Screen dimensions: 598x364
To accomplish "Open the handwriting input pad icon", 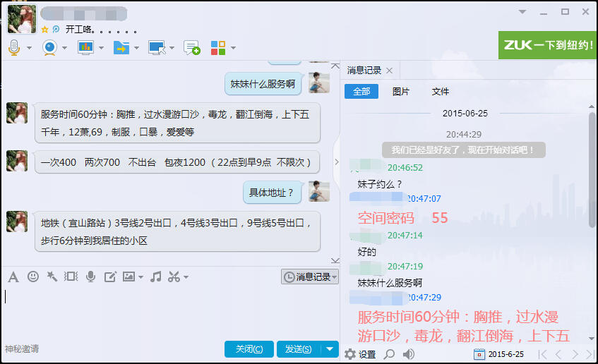I will (110, 277).
